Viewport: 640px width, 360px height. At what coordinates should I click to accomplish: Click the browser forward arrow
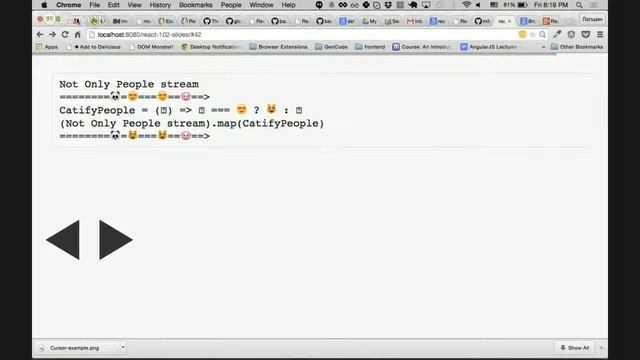tap(52, 35)
